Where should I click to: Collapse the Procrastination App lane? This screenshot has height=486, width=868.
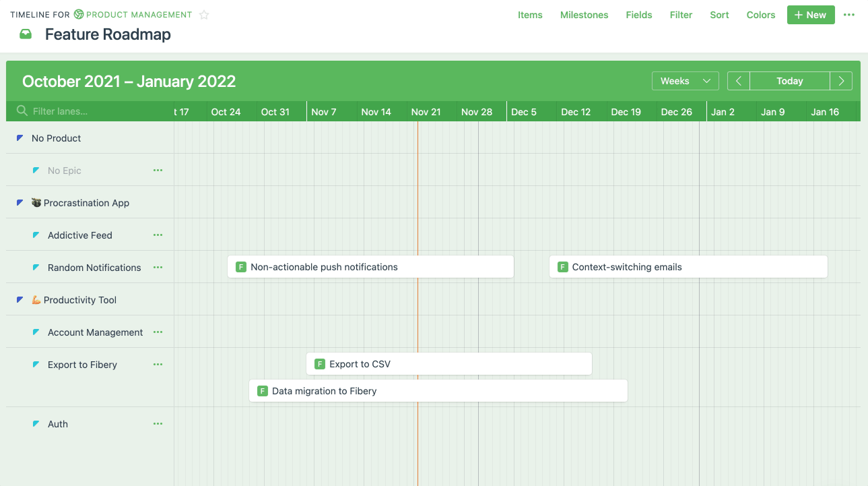pyautogui.click(x=20, y=203)
